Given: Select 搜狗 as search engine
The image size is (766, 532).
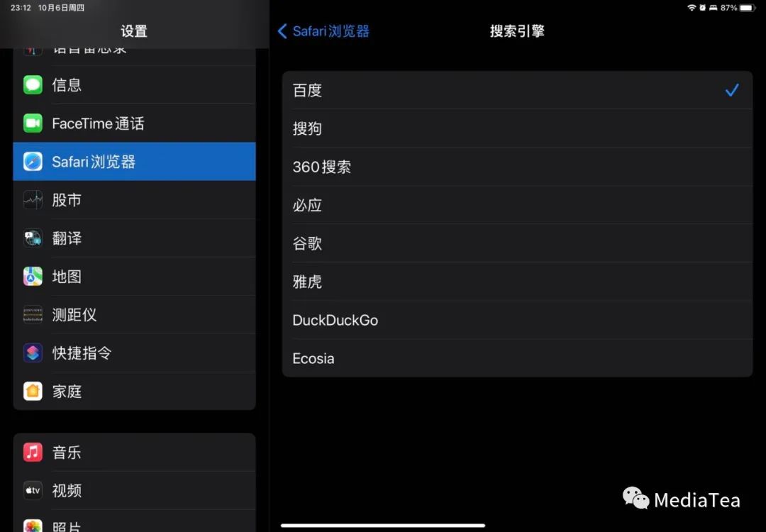Looking at the screenshot, I should [x=517, y=128].
